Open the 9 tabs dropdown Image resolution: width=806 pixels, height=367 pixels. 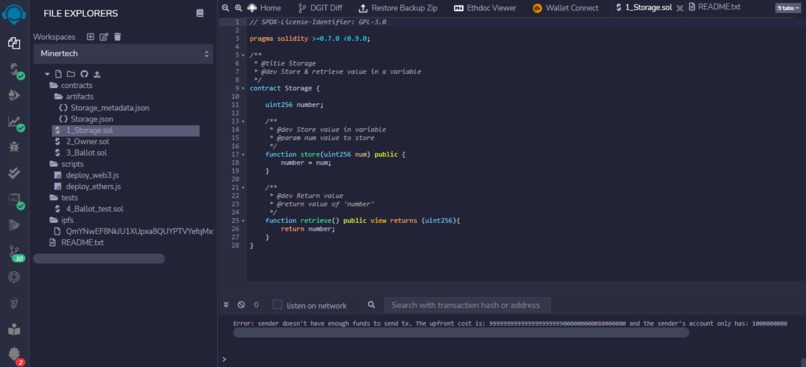coord(788,8)
